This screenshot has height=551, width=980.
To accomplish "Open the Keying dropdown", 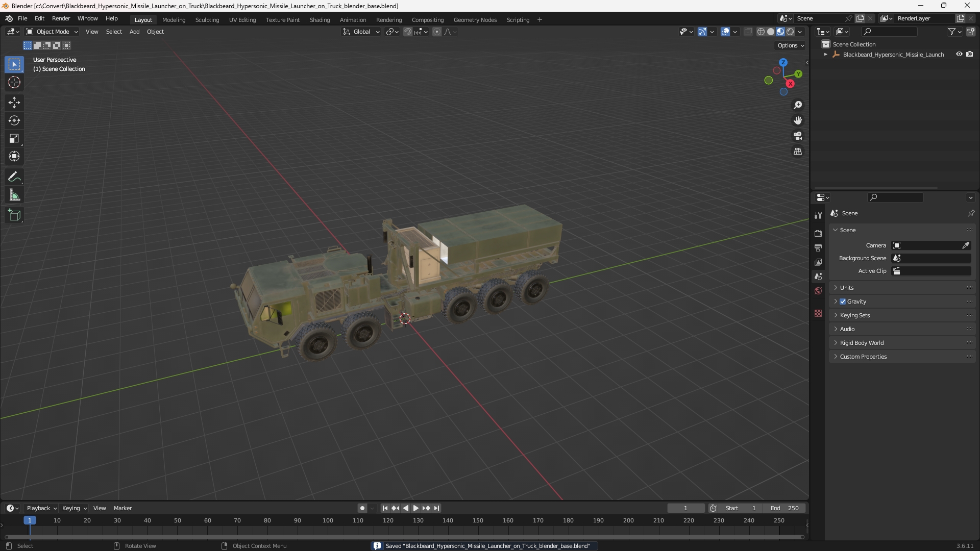I will [x=74, y=508].
